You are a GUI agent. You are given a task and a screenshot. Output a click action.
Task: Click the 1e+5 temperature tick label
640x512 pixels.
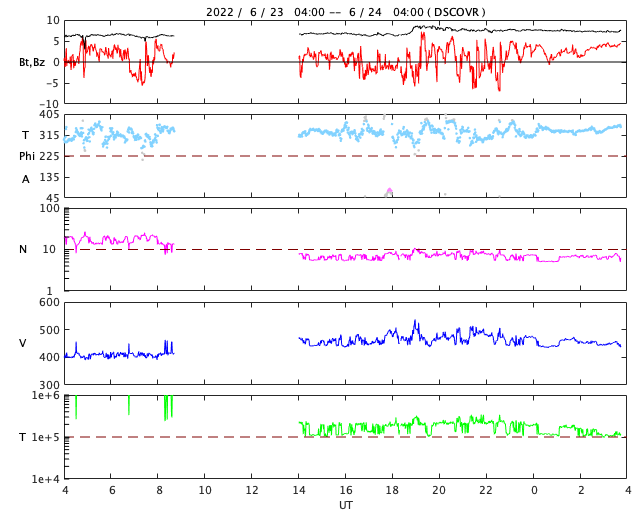click(x=46, y=437)
